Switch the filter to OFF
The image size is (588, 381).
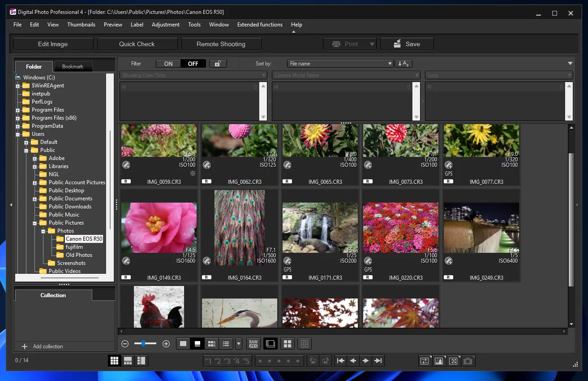193,64
